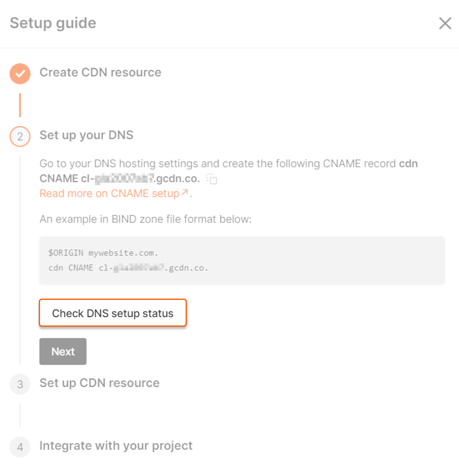Click the orange checkmark step icon
The image size is (459, 476).
click(x=20, y=74)
